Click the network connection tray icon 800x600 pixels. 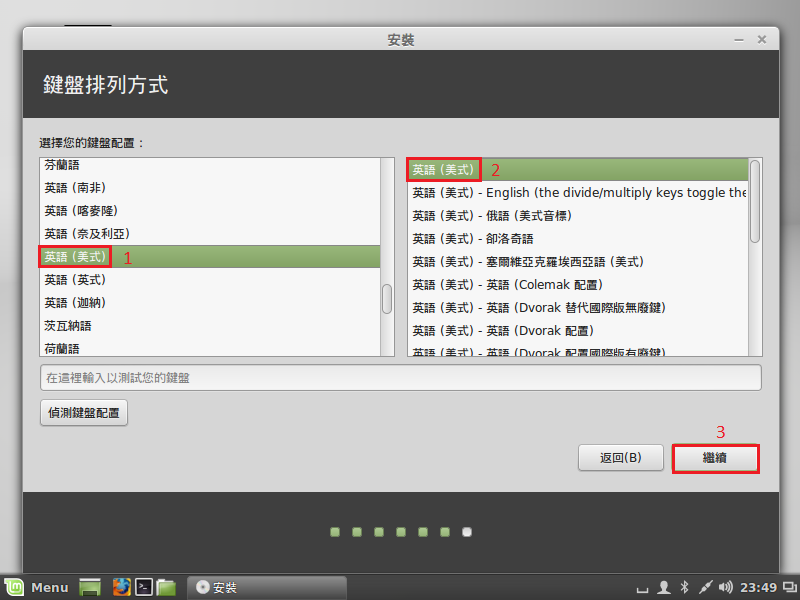(x=705, y=587)
